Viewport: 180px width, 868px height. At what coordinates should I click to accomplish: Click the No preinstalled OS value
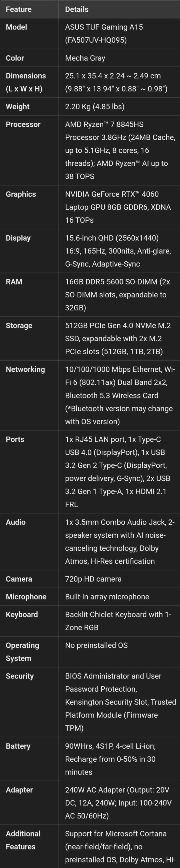(96, 645)
